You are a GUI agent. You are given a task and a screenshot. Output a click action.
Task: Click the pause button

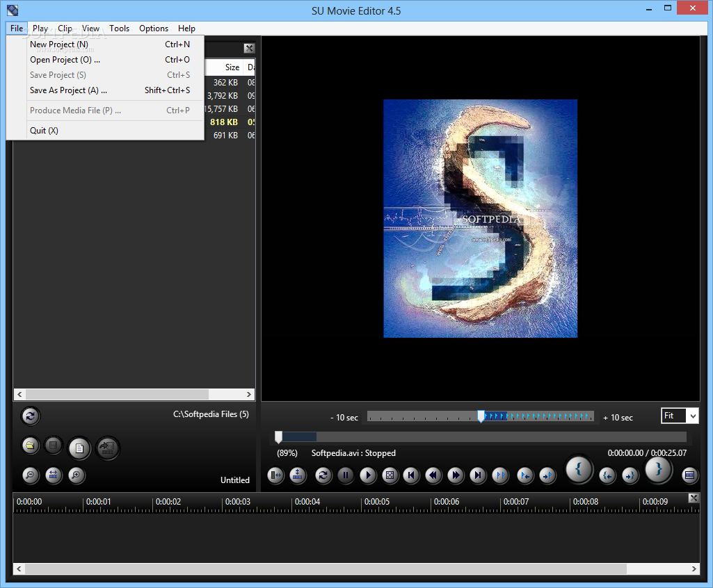tap(346, 475)
